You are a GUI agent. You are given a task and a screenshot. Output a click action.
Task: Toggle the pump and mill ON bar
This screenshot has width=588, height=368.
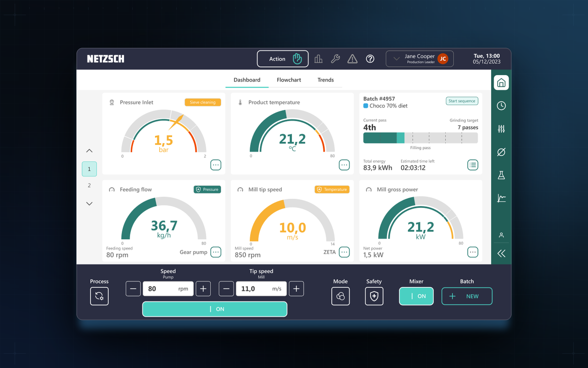click(215, 309)
